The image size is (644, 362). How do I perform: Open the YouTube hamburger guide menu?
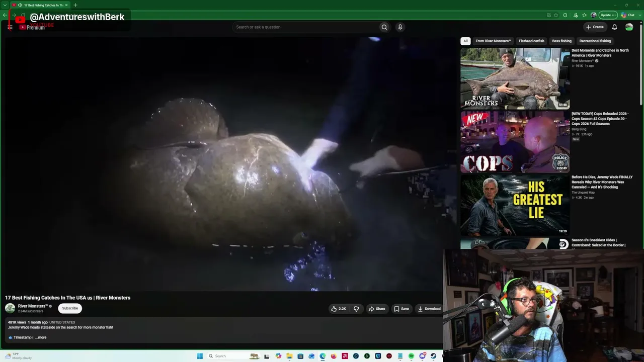point(10,27)
